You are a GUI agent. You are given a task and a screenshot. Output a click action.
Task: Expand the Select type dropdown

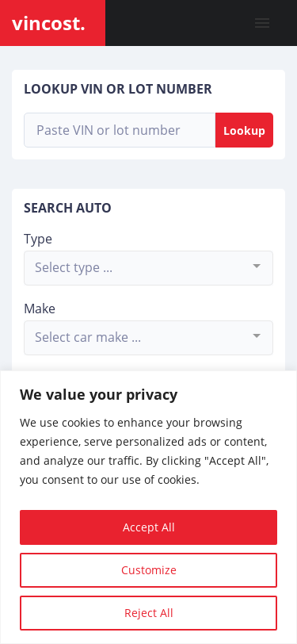(x=149, y=268)
